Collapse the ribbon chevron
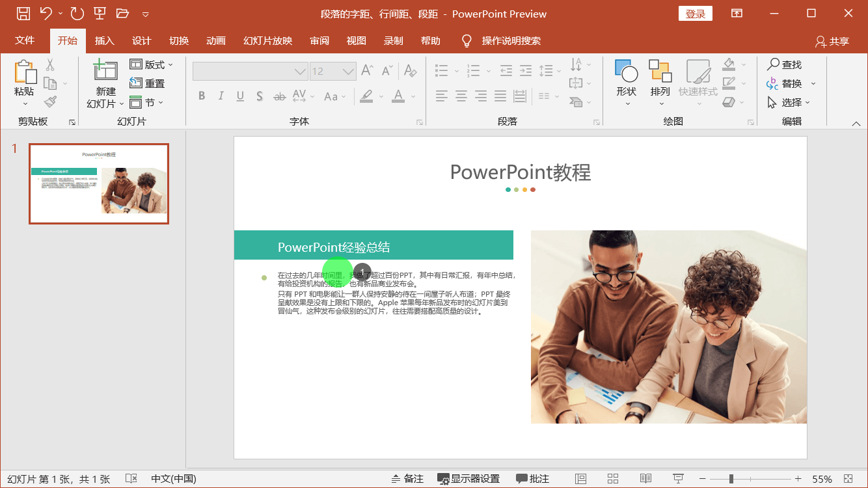The height and width of the screenshot is (488, 868). click(x=856, y=123)
